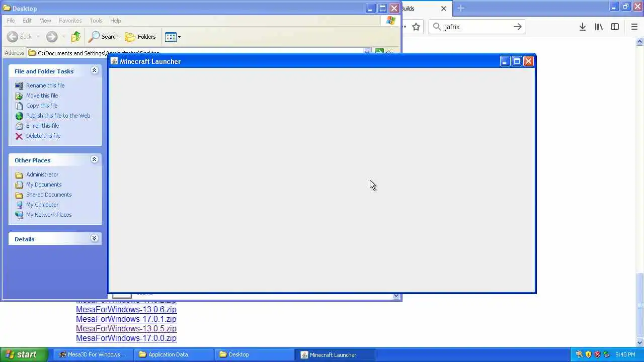This screenshot has height=362, width=644.
Task: Switch to Minecraft Launcher taskbar item
Action: [336, 354]
